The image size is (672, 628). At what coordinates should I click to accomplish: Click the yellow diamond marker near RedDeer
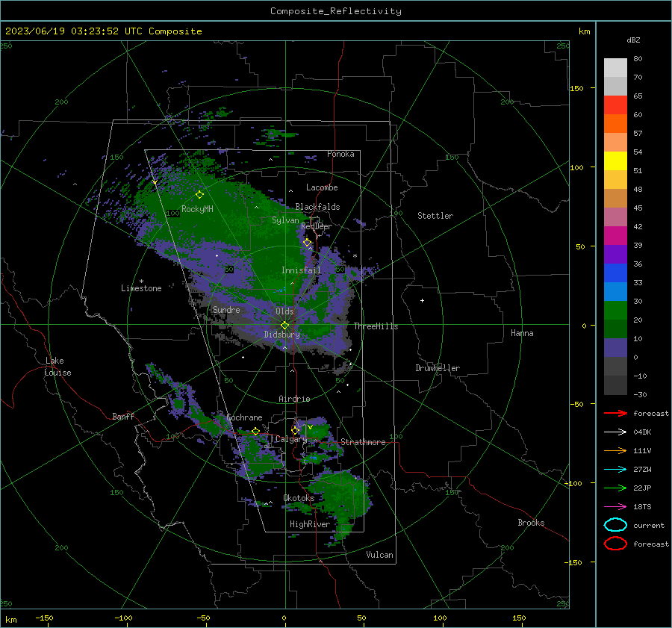tap(307, 243)
